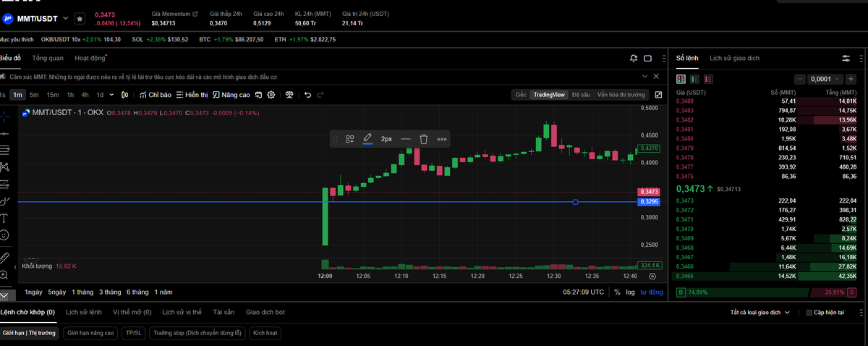Open 'Nâng cao' advanced options menu
This screenshot has height=346, width=868.
pyautogui.click(x=231, y=95)
